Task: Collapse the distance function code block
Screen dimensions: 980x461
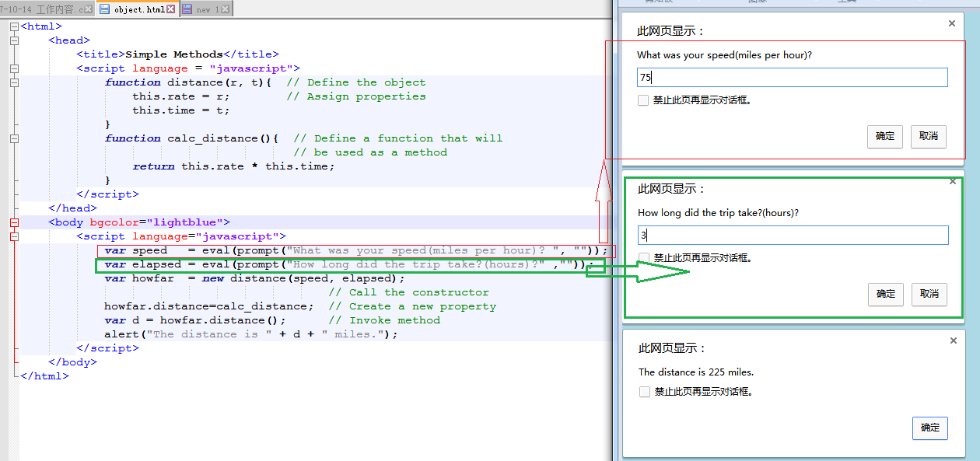Action: pyautogui.click(x=12, y=82)
